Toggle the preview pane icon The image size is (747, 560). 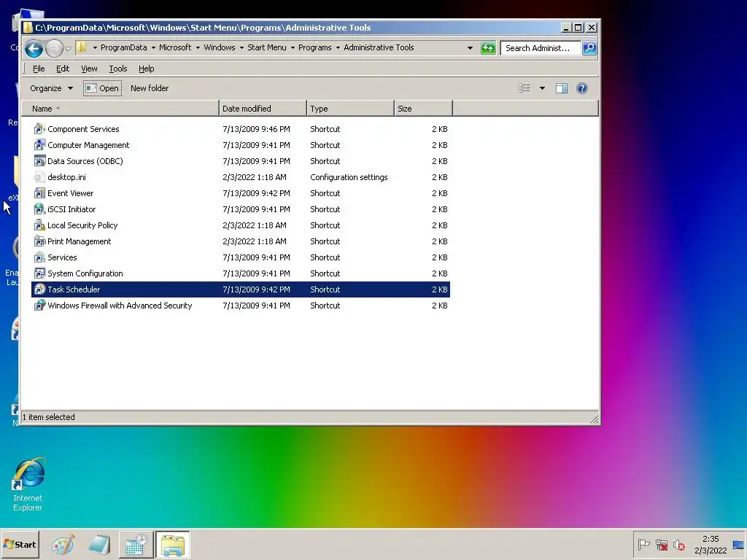tap(562, 88)
